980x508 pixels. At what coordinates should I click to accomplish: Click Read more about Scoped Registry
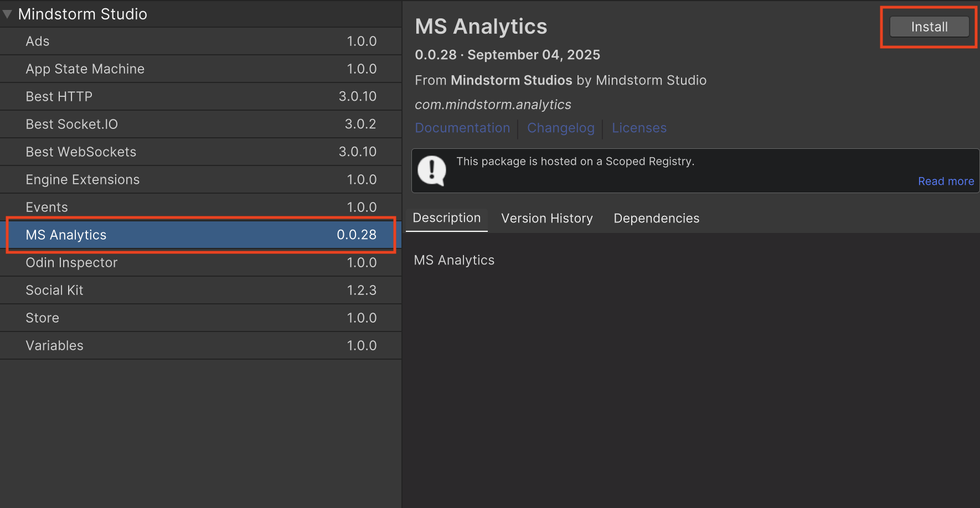(x=946, y=181)
